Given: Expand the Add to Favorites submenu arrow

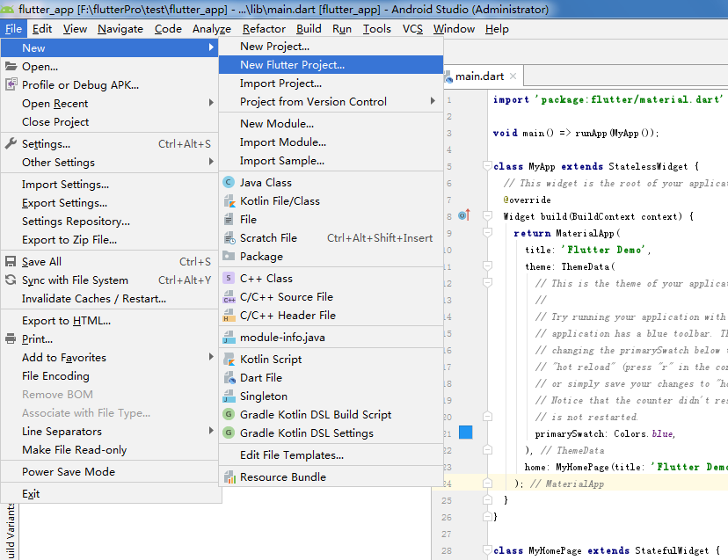Looking at the screenshot, I should pyautogui.click(x=211, y=357).
